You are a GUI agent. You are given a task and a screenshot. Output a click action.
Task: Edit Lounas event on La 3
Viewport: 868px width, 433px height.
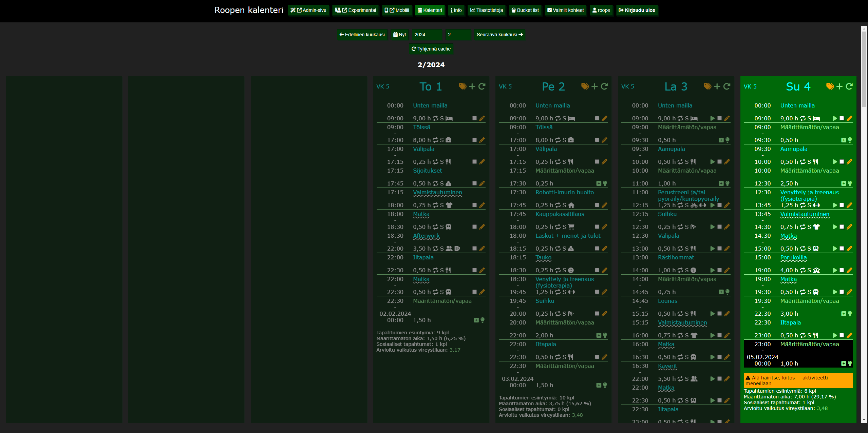click(x=727, y=314)
